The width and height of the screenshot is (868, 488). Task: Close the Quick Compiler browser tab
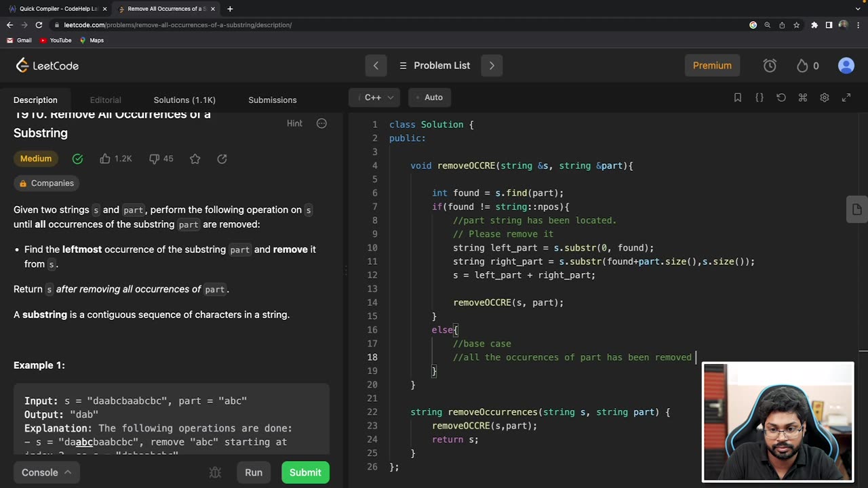tap(104, 9)
